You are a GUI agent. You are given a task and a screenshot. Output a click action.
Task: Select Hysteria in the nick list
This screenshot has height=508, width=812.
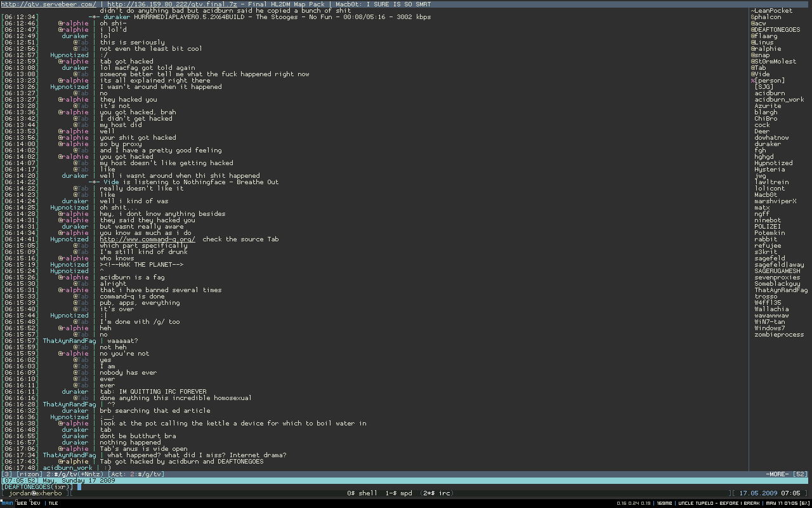(769, 170)
